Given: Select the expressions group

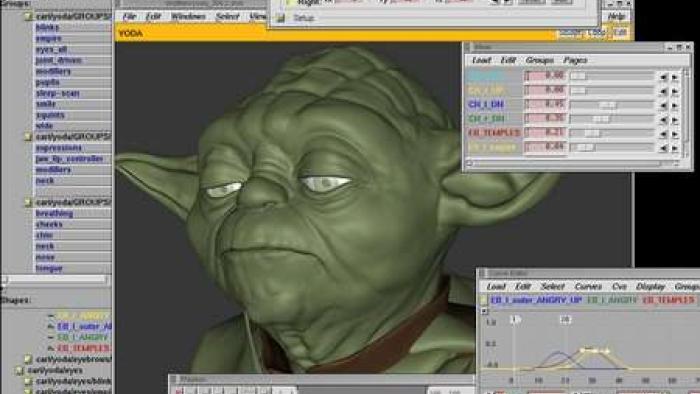Looking at the screenshot, I should pos(58,148).
